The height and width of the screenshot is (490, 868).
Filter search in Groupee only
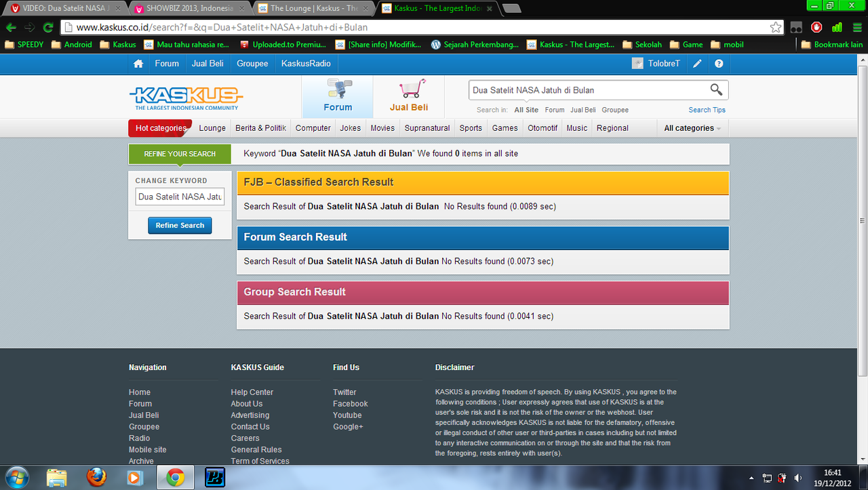pos(615,110)
